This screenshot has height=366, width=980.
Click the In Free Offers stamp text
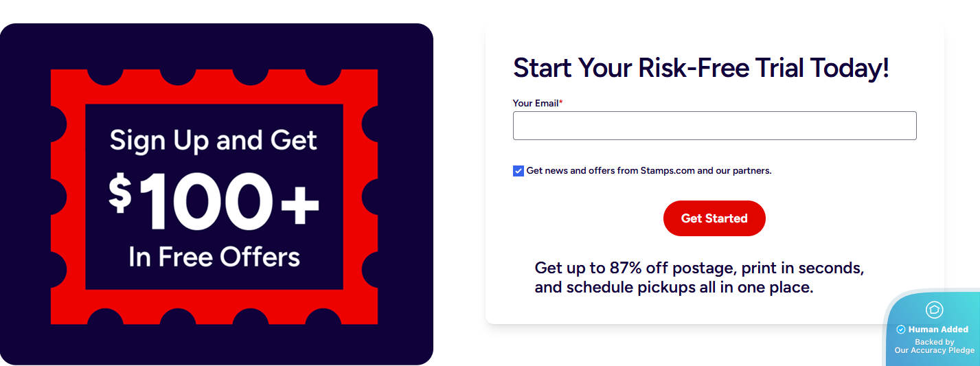[214, 257]
